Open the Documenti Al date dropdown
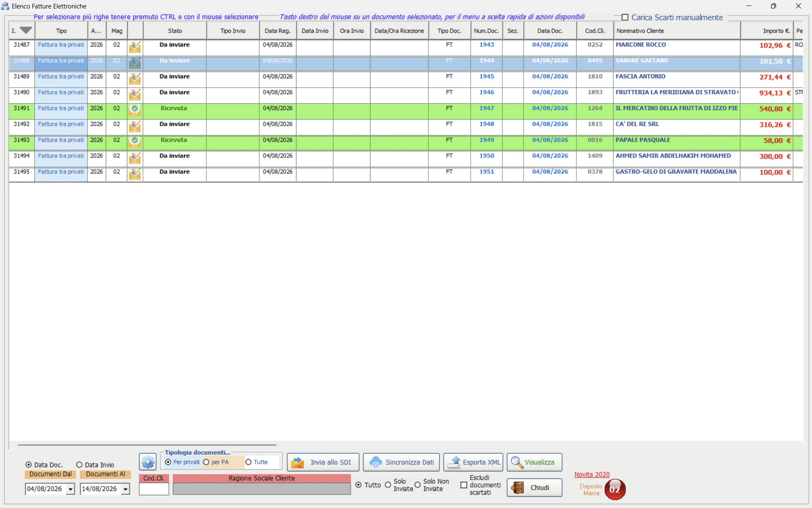 (x=125, y=489)
